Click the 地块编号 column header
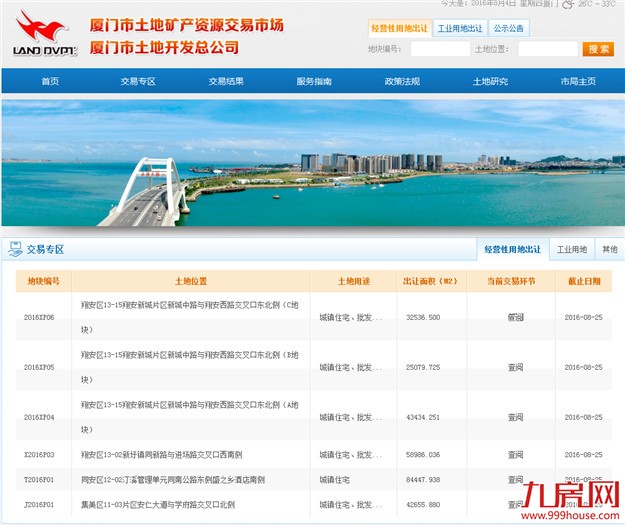Screen dimensions: 625x525 (x=43, y=281)
